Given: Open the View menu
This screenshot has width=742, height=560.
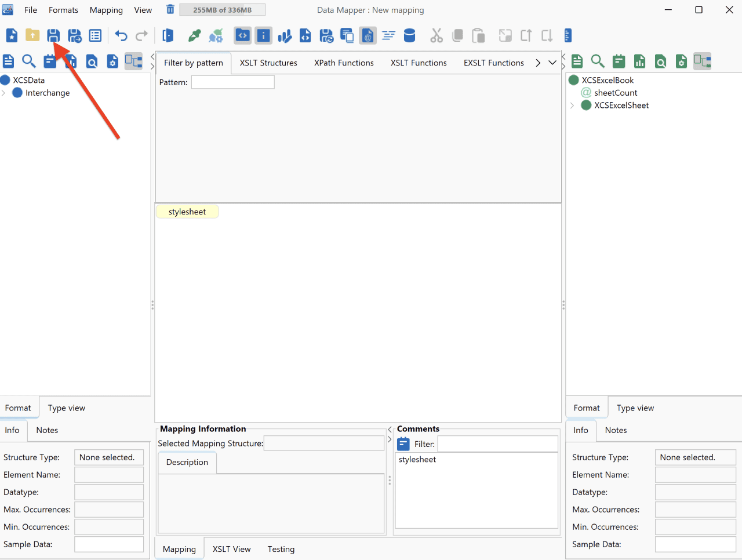Looking at the screenshot, I should (x=143, y=10).
